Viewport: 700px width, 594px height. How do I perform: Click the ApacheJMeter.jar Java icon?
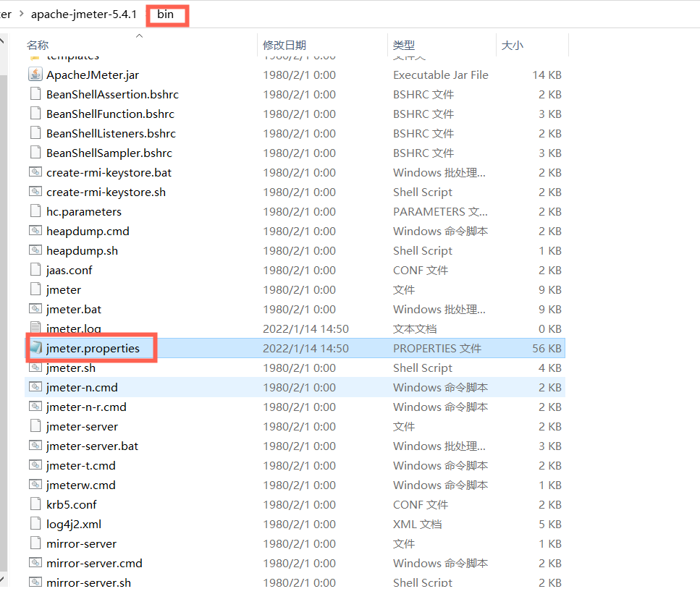click(x=35, y=75)
